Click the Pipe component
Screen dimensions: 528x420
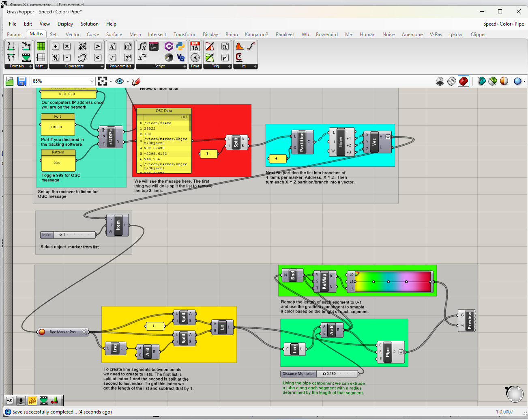pos(388,352)
